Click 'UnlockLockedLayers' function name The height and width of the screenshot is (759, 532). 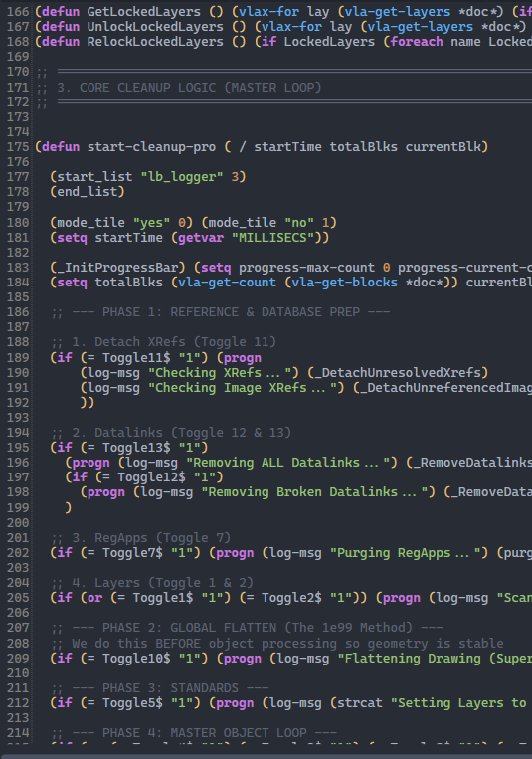155,27
